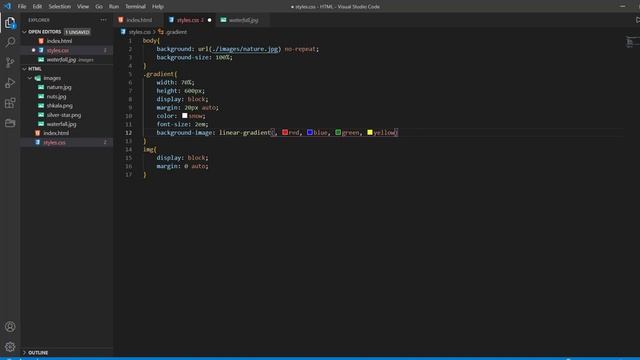Click the red color swatch
The height and width of the screenshot is (360, 640).
(x=285, y=133)
